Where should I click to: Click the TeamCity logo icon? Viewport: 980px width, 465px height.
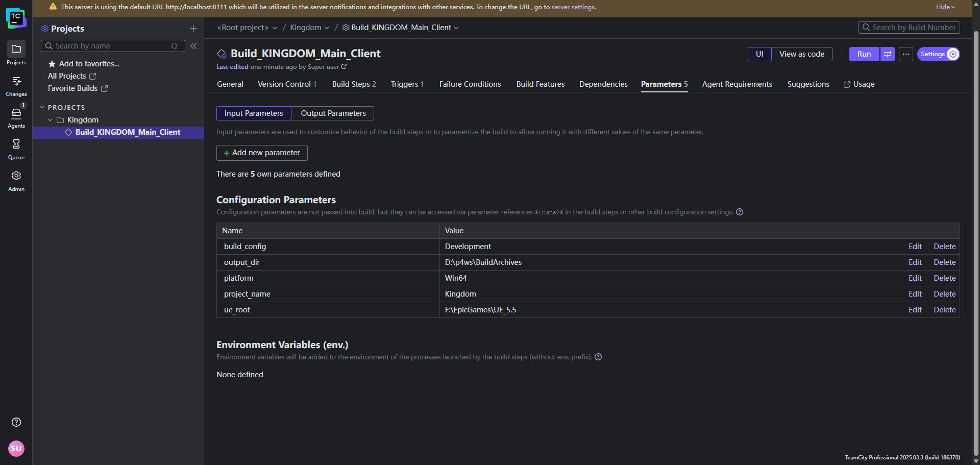pos(16,18)
